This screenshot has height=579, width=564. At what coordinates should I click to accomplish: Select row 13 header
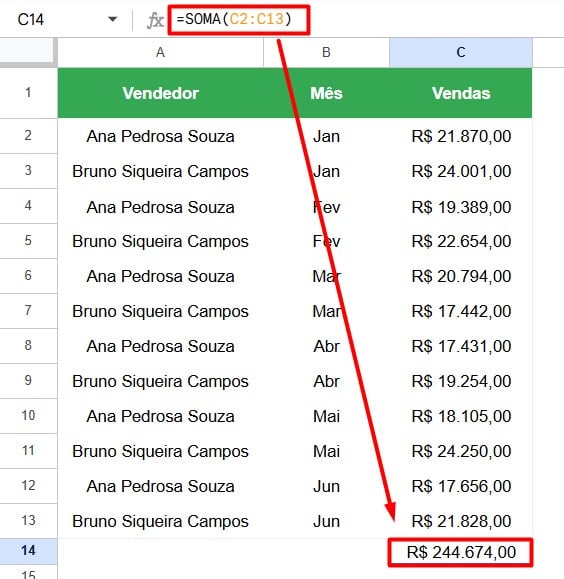28,521
